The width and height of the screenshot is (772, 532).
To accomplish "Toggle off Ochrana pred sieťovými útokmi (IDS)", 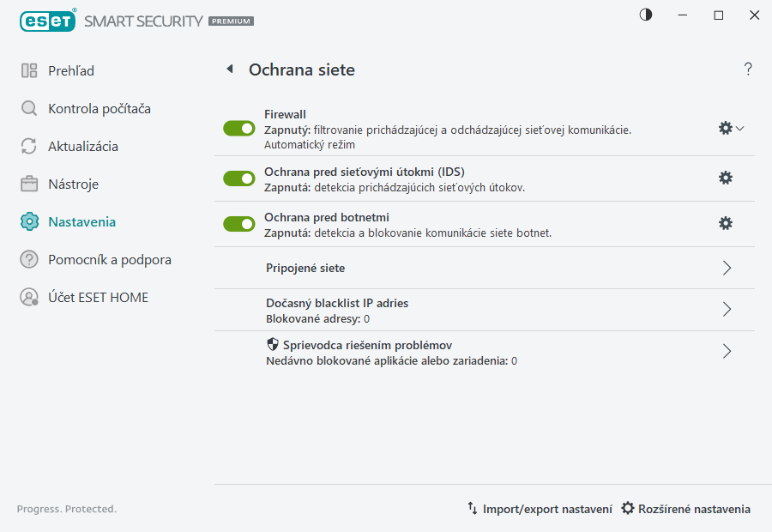I will 238,178.
